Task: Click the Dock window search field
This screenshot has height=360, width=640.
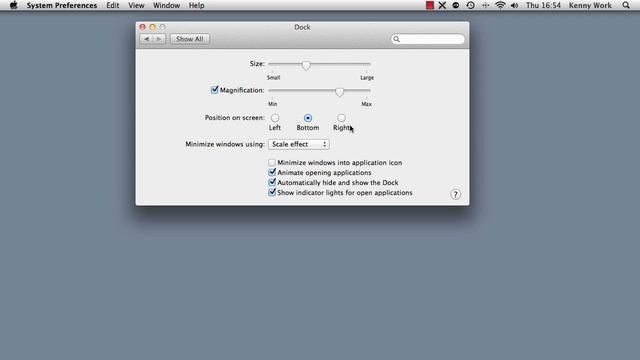Action: point(428,39)
